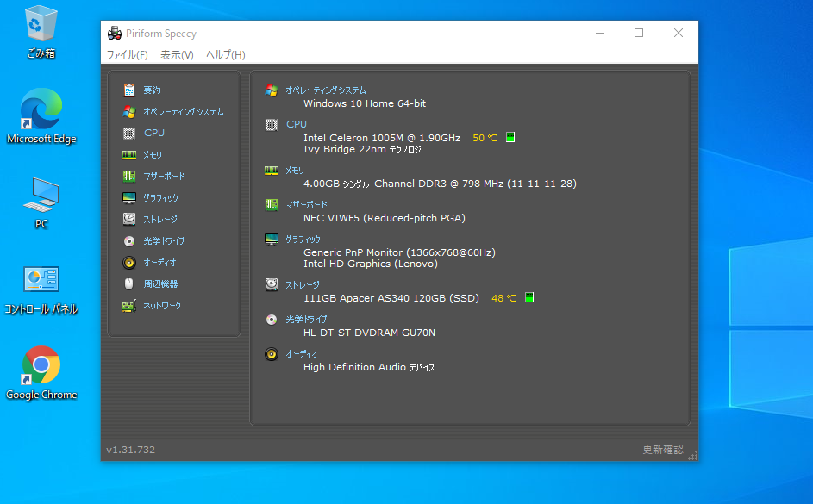Open the 表示(V) menu

(x=177, y=55)
